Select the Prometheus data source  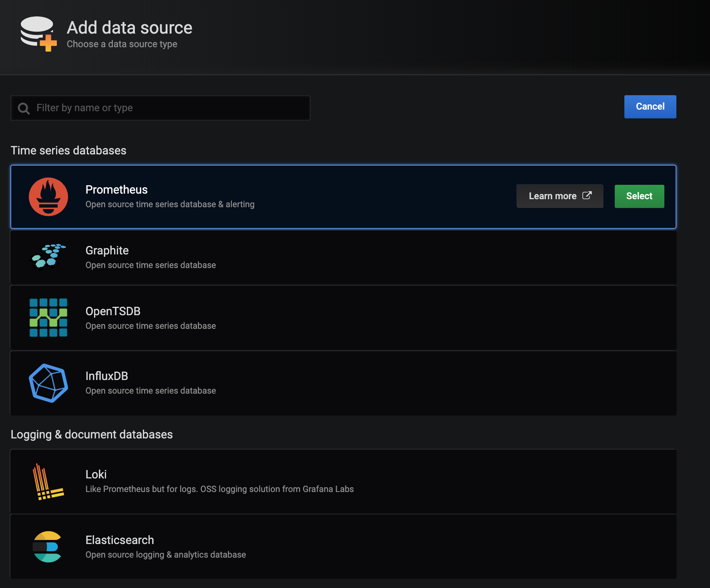639,196
